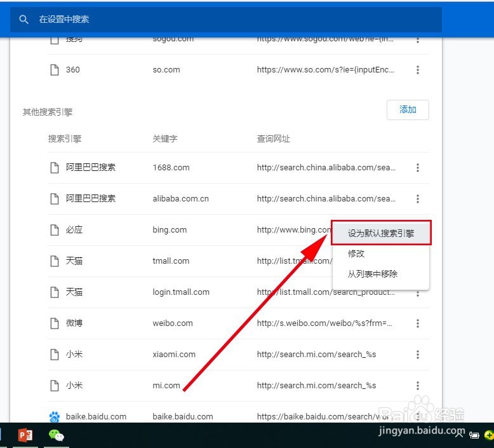The width and height of the screenshot is (494, 448).
Task: Select the 1688.com keyword
Action: point(171,168)
